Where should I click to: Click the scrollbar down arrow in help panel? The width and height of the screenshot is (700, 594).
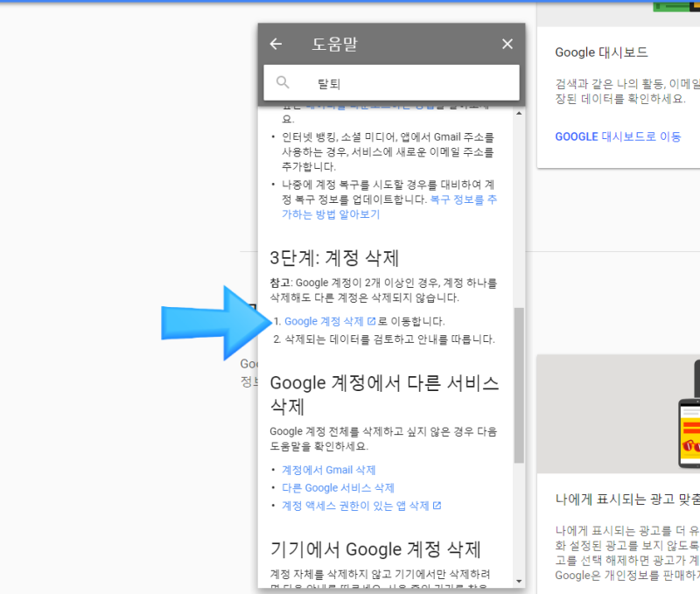[x=519, y=581]
